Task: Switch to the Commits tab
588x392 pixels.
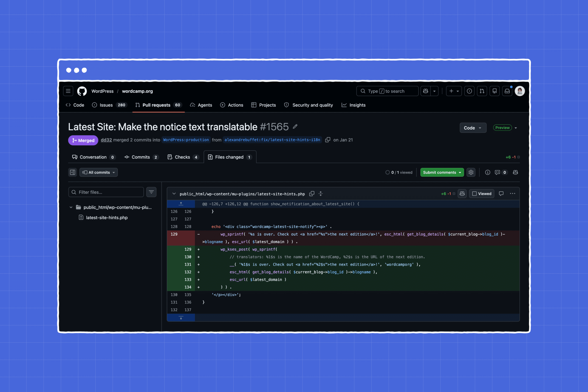Action: (141, 157)
